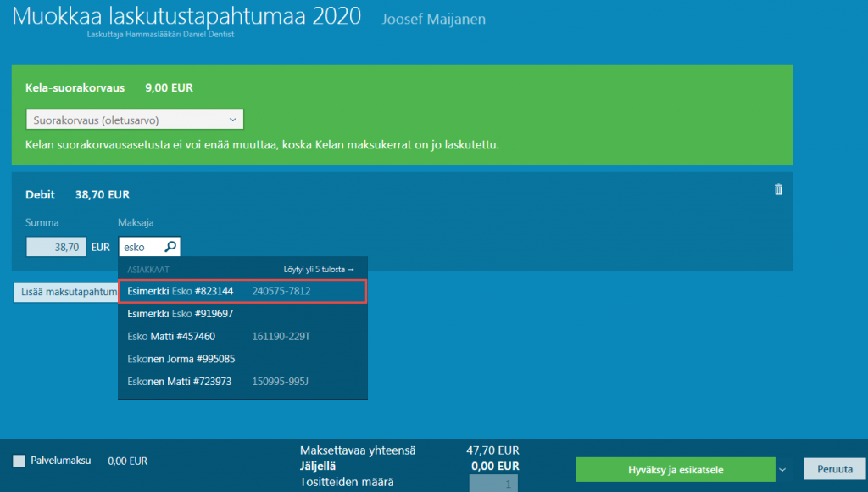
Task: Open the Suorakorvaus (oletusarvo) dropdown
Action: point(134,120)
